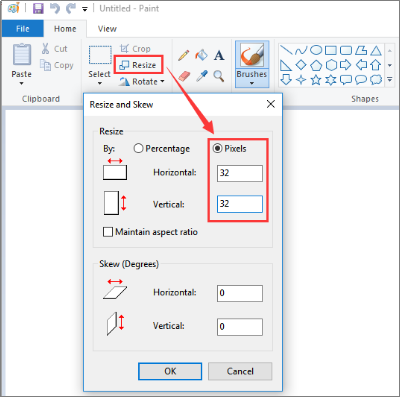Select the Four-point star shape
400x397 pixels.
pyautogui.click(x=301, y=80)
